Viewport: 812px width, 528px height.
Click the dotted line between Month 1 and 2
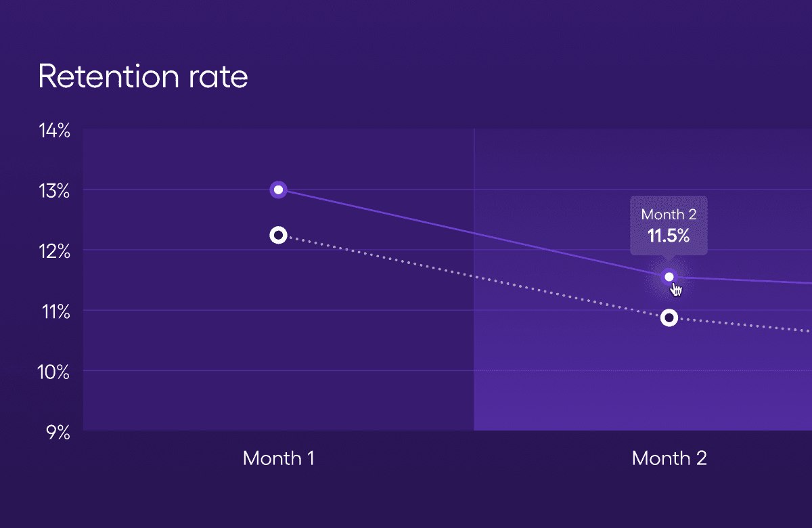[474, 277]
